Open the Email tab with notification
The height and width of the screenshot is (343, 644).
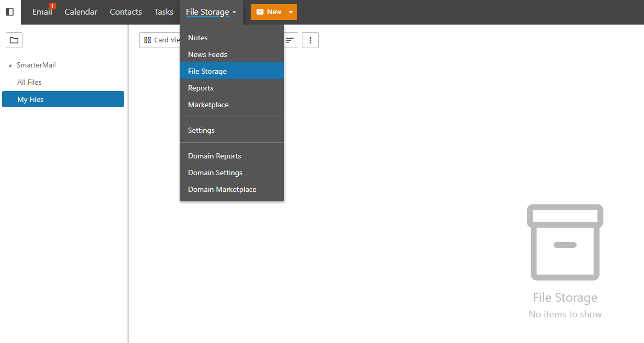(42, 12)
